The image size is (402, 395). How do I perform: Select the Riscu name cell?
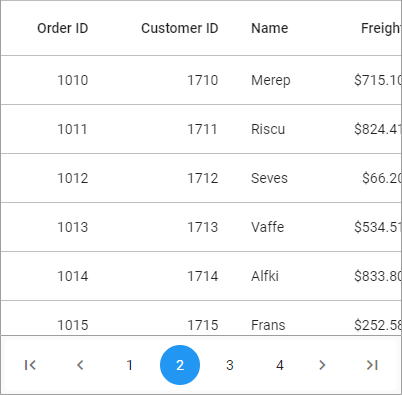[268, 129]
